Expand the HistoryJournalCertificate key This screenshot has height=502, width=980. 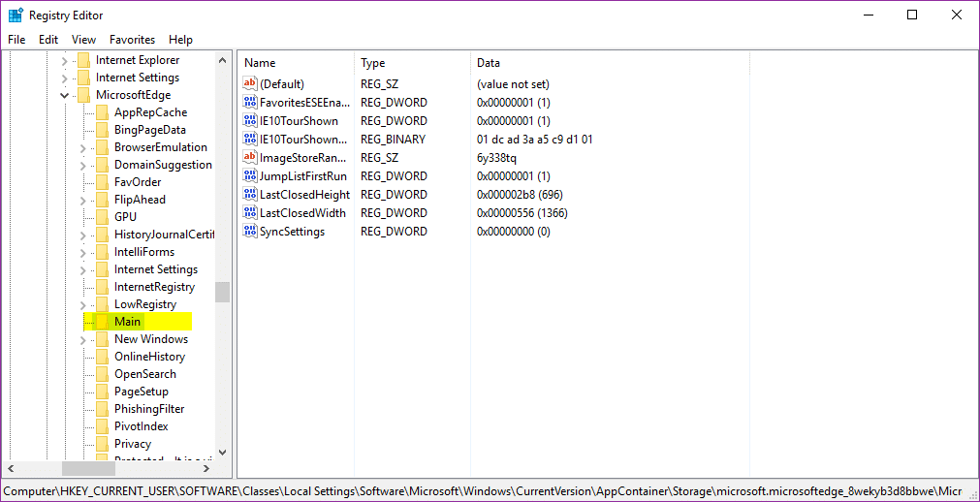(x=83, y=235)
